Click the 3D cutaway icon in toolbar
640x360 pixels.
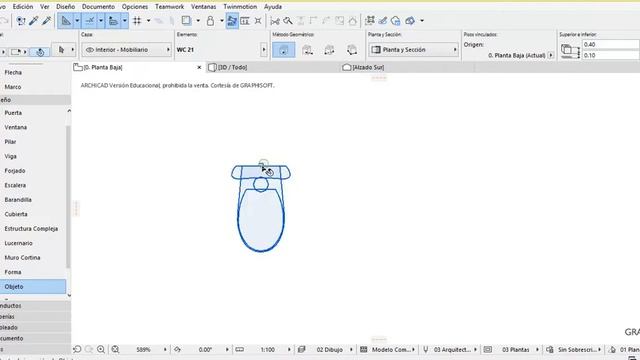tap(370, 21)
